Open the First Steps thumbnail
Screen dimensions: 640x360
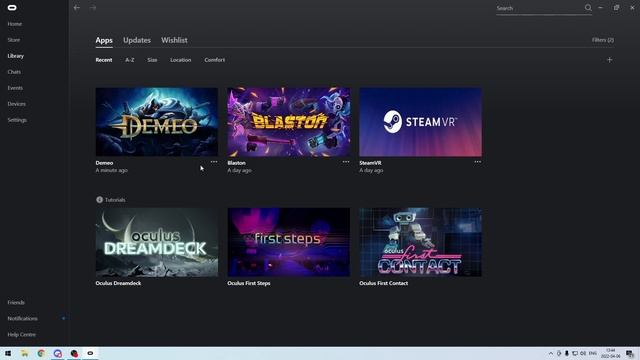tap(289, 242)
